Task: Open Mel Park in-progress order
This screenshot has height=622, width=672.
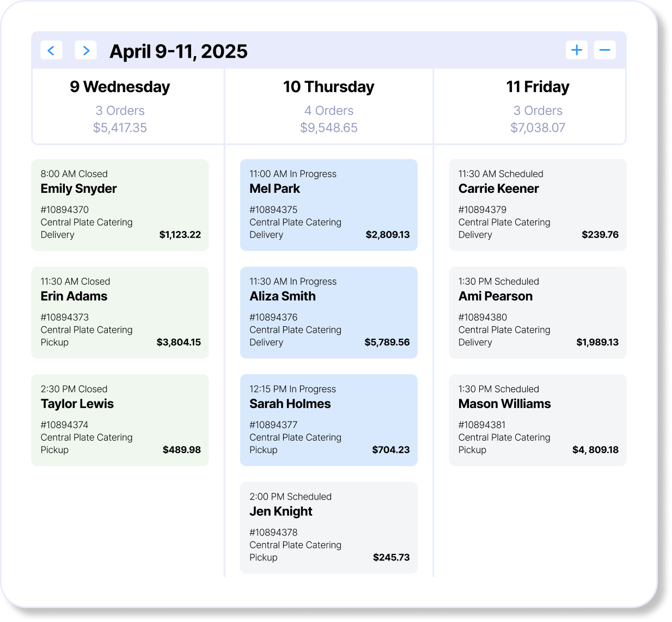Action: tap(328, 205)
